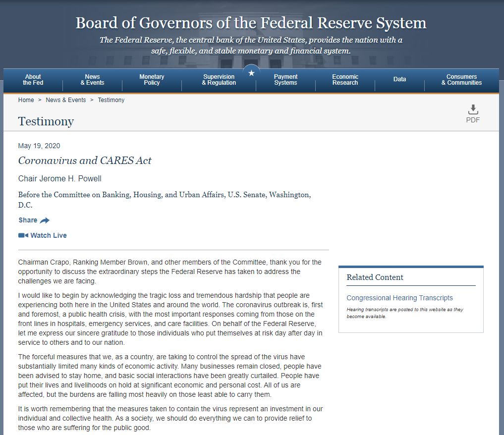The width and height of the screenshot is (504, 435).
Task: Click the Federal Reserve tagline in header
Action: 251,45
